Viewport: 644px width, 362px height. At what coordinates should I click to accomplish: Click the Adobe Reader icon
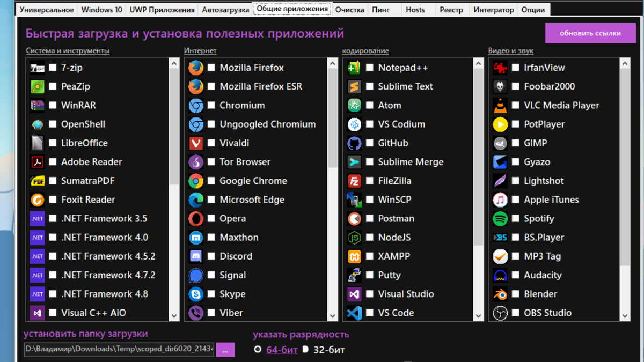tap(38, 162)
